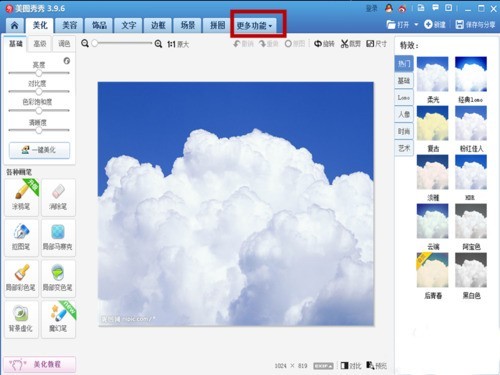
Task: Open the 边框 tab
Action: [158, 25]
